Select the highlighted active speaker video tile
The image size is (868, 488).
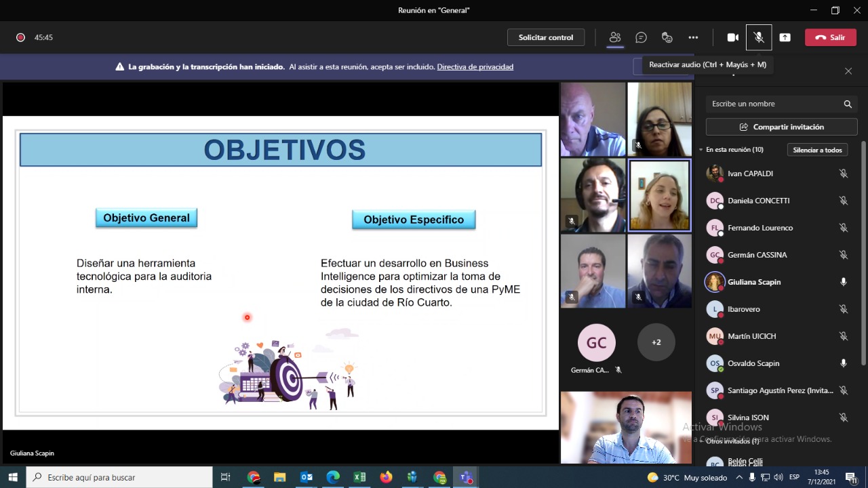pos(659,195)
